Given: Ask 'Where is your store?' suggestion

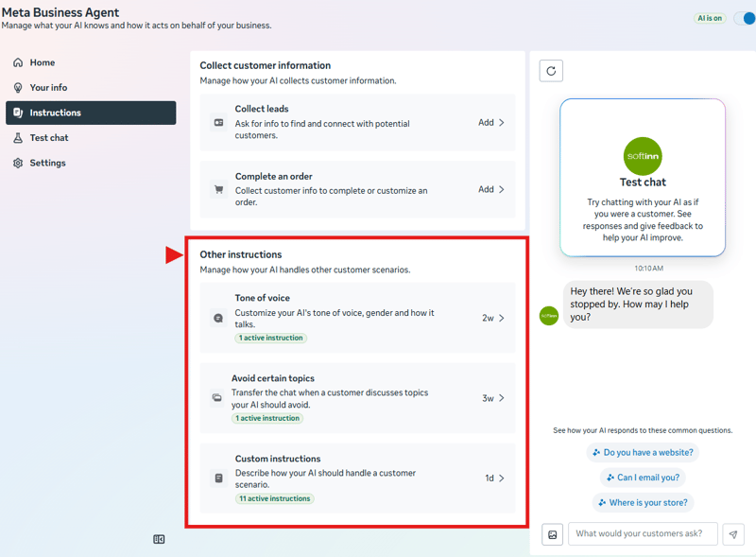Looking at the screenshot, I should click(x=643, y=502).
